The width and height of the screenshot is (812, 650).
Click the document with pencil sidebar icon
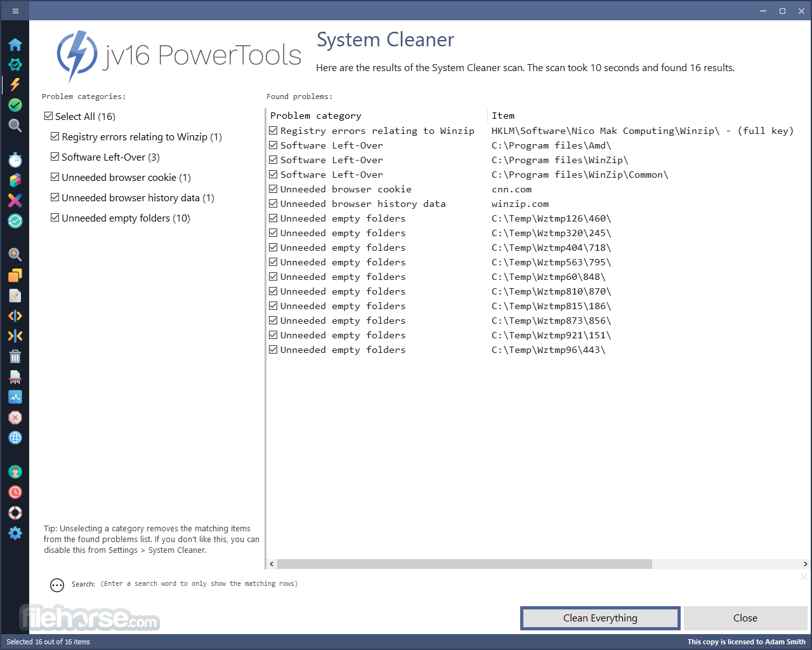click(x=15, y=296)
